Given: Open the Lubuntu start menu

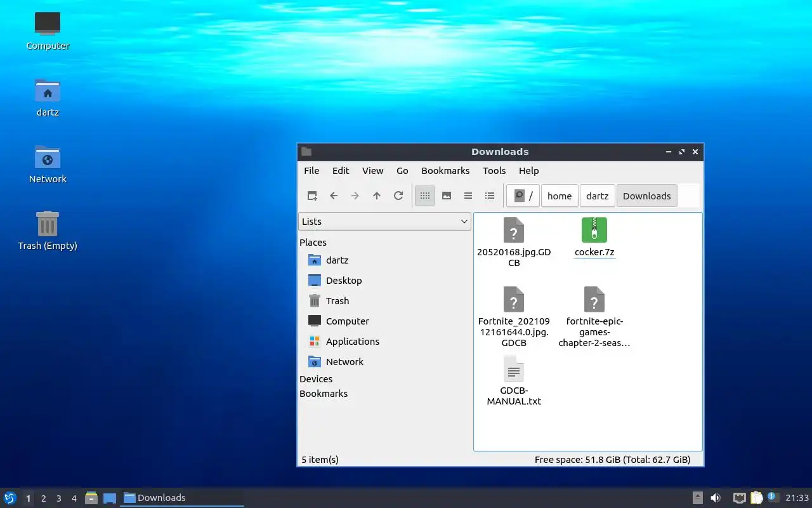Looking at the screenshot, I should [x=10, y=498].
